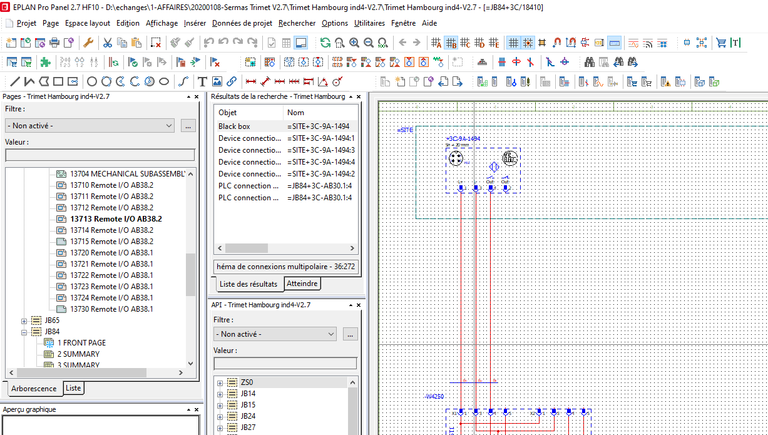Select the linear dimension tool
The width and height of the screenshot is (768, 435).
[251, 81]
